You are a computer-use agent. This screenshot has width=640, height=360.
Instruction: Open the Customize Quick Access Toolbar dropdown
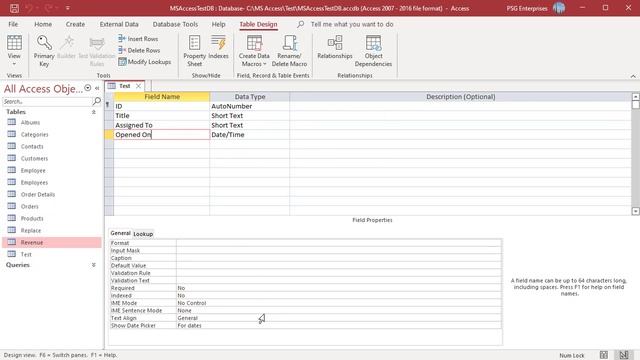click(x=68, y=8)
